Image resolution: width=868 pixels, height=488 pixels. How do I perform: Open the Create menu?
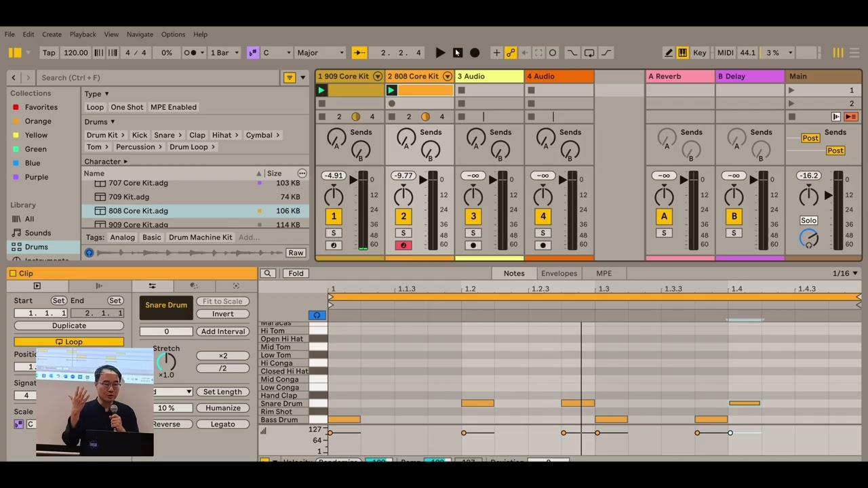pos(52,35)
